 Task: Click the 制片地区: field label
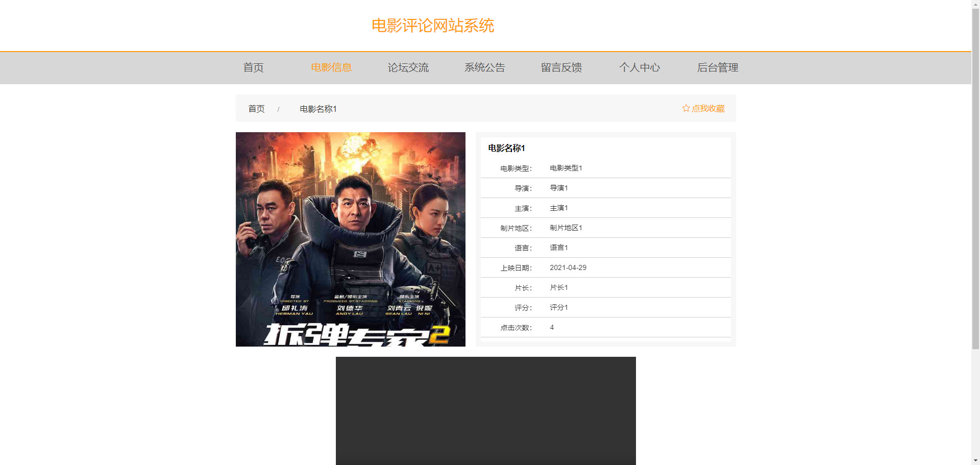click(516, 228)
